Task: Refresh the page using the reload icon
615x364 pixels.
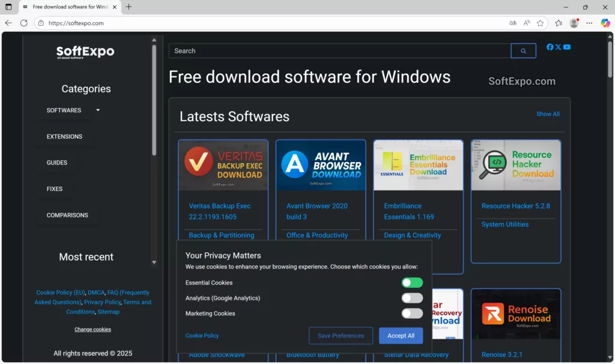Action: tap(23, 23)
